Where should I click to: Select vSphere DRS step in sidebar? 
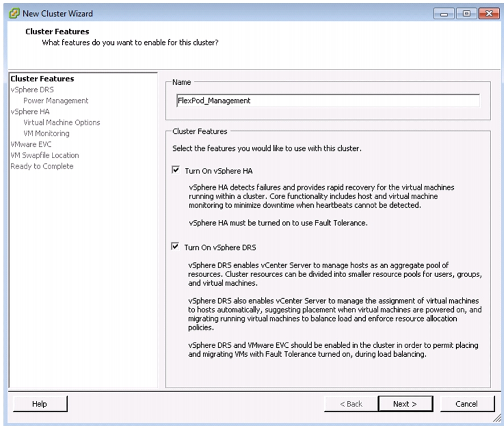[x=32, y=89]
